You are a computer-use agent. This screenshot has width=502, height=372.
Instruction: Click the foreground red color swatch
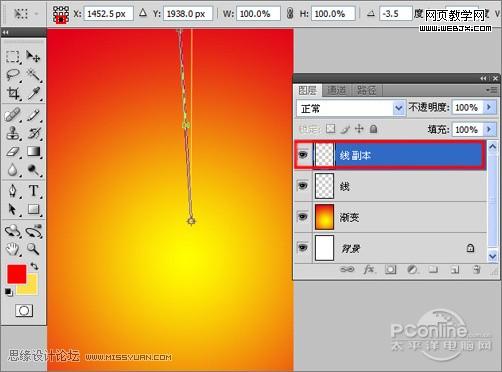coord(16,274)
